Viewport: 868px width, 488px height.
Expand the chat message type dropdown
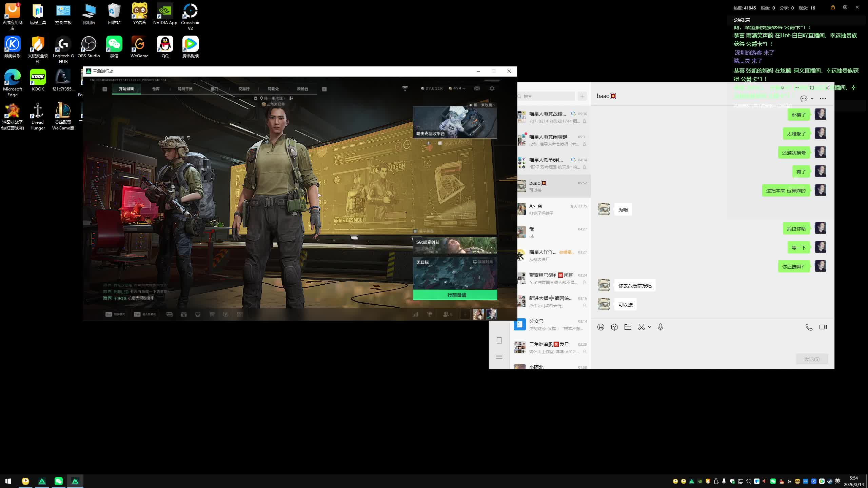point(812,99)
